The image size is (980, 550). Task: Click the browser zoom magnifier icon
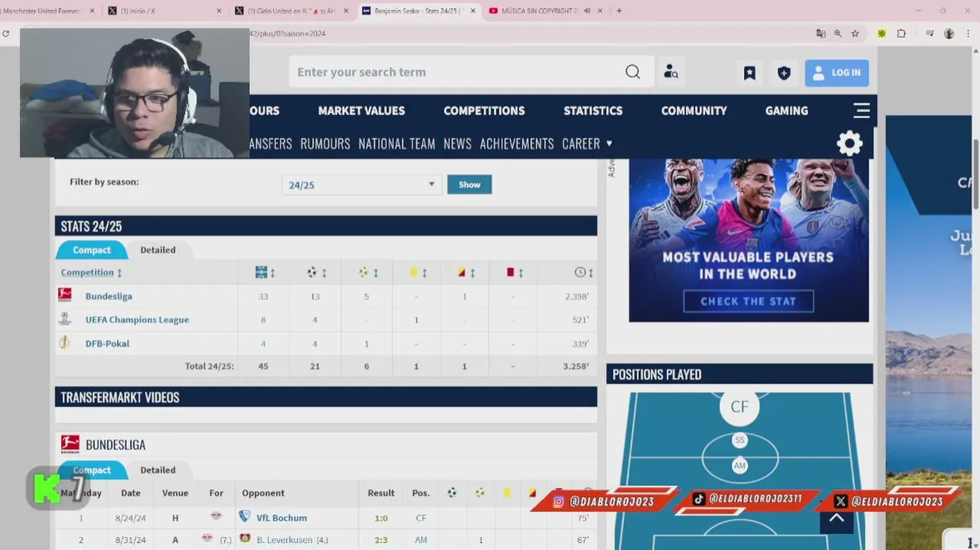[838, 34]
